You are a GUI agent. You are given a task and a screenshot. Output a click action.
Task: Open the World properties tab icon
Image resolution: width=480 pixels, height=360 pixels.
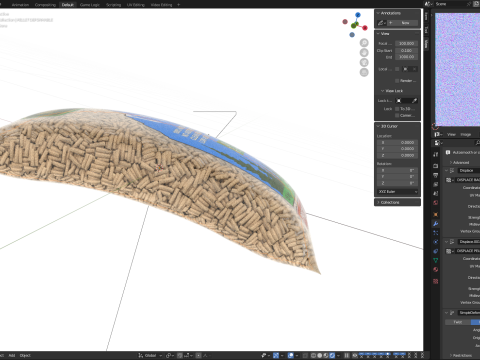(x=435, y=203)
